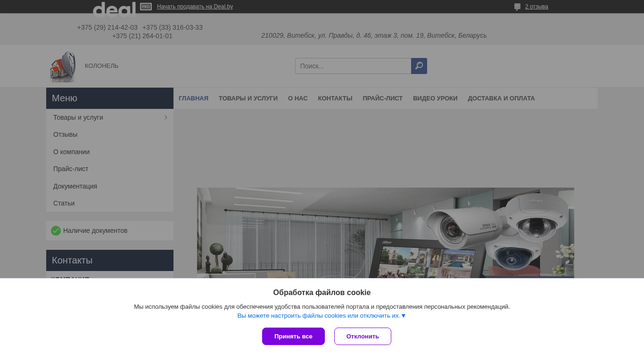
Task: Expand the Товары и услуги submenu arrow
Action: click(x=166, y=117)
